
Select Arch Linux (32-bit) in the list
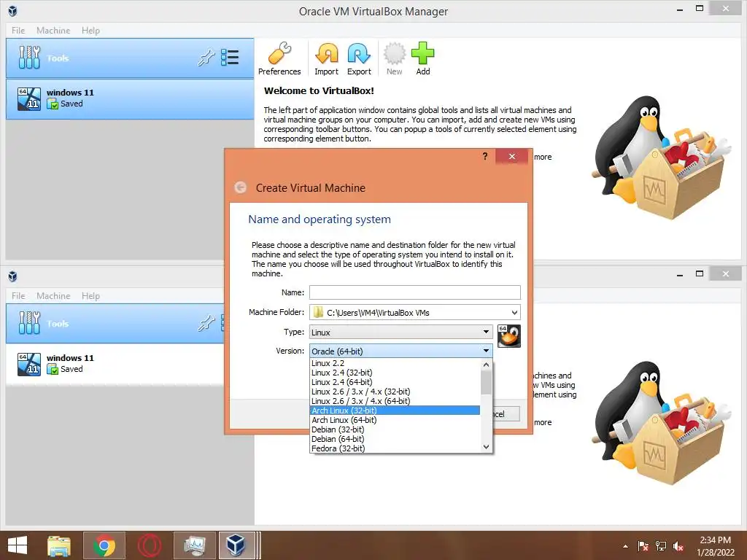tap(395, 411)
